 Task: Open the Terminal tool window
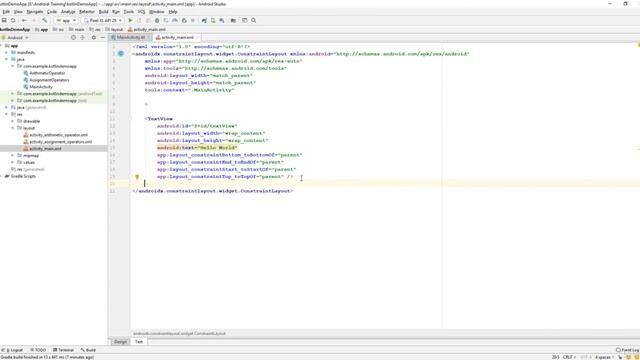[63, 350]
